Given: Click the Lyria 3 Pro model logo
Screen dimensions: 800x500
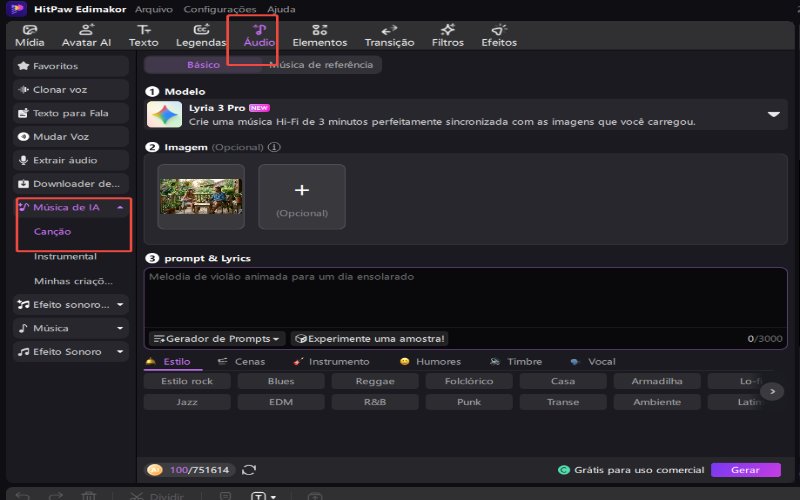Looking at the screenshot, I should (x=164, y=114).
